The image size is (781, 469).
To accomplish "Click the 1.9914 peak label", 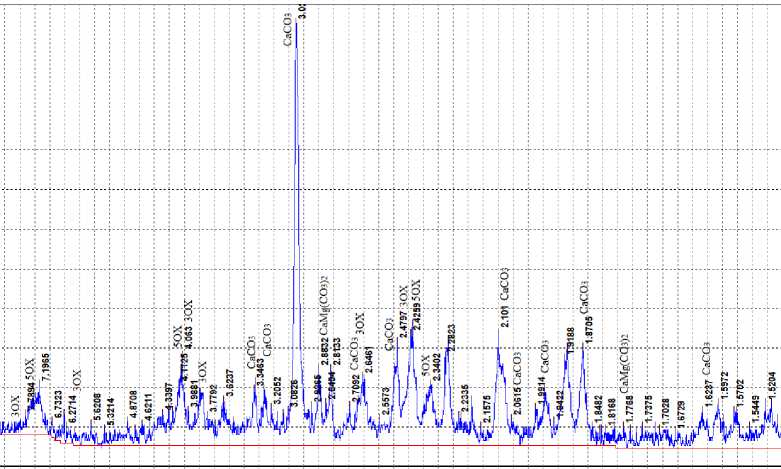I will click(x=542, y=390).
